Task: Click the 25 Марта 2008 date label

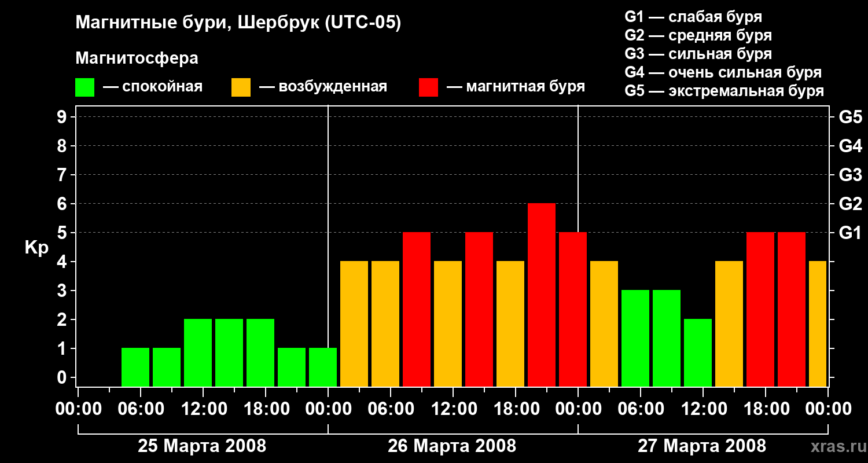Action: pyautogui.click(x=202, y=446)
